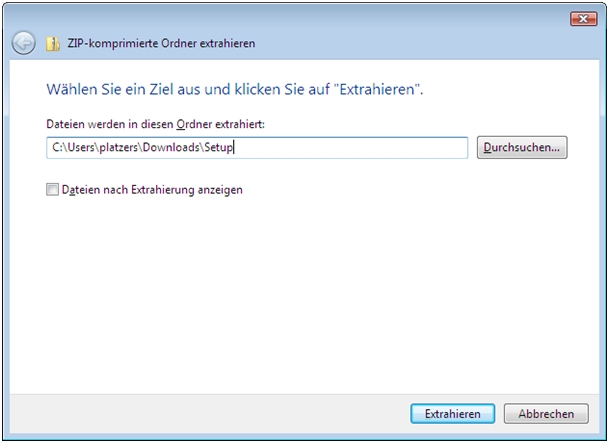Screen dimensions: 609x443
Task: Click the empty right end of path field
Action: tap(400, 147)
